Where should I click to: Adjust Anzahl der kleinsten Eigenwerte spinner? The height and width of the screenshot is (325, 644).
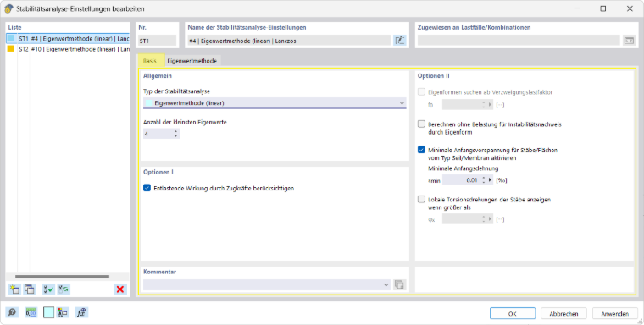point(175,134)
